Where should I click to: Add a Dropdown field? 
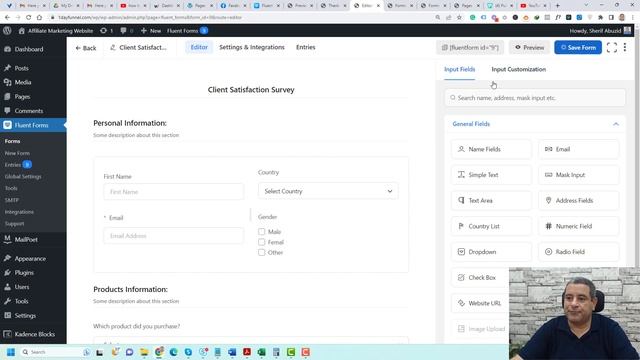pyautogui.click(x=491, y=252)
